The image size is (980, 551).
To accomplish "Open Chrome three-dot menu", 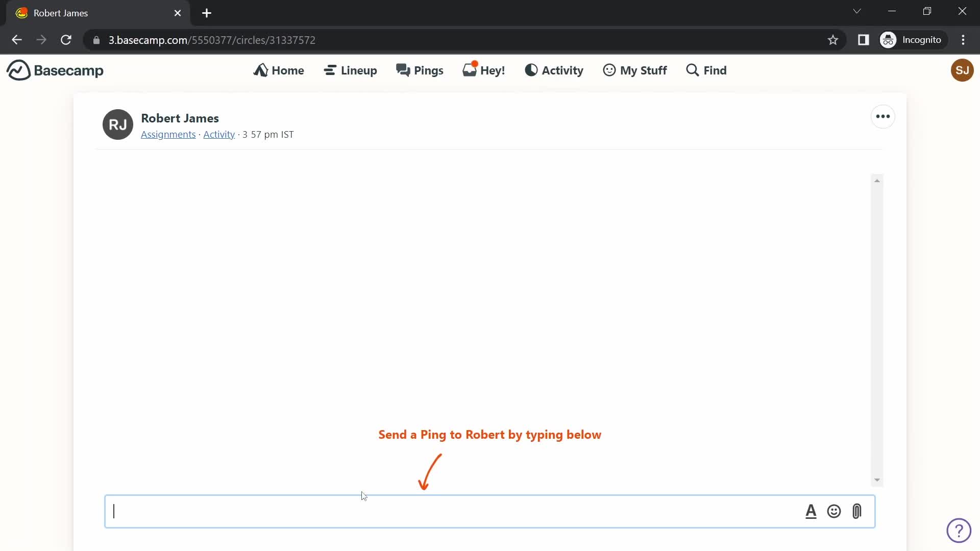I will tap(963, 40).
